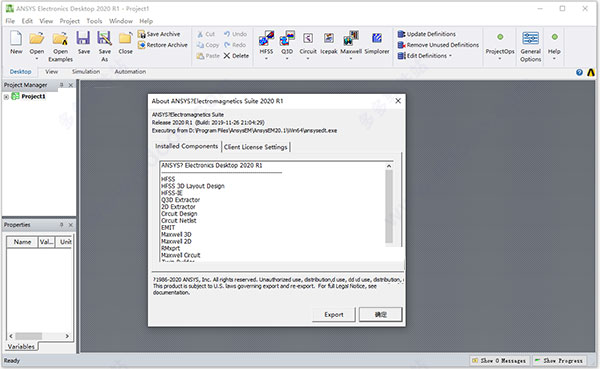Click the components list scroll-up arrow
This screenshot has width=600, height=369.
(389, 166)
